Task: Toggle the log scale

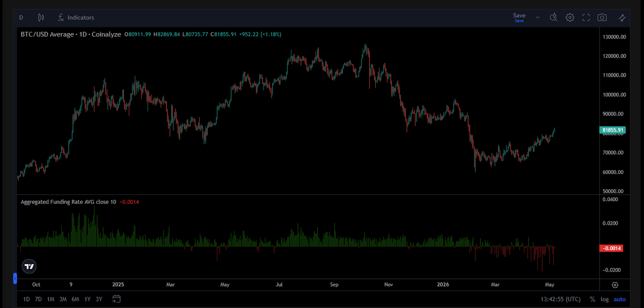Action: pos(605,299)
